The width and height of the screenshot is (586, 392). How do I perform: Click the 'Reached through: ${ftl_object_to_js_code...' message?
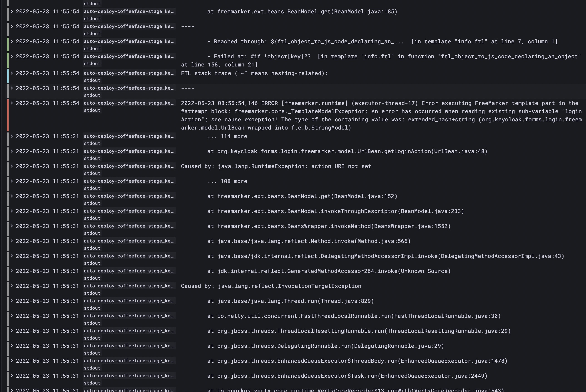[x=382, y=42]
